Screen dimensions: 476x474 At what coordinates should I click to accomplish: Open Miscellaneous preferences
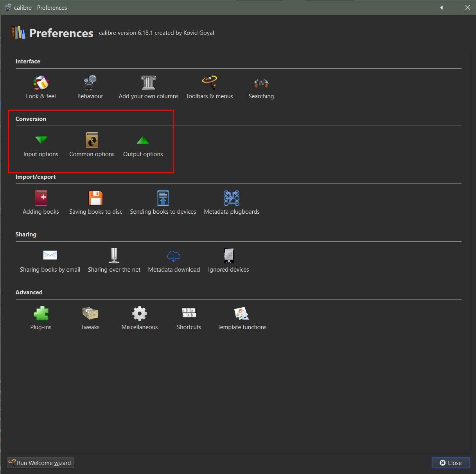[x=140, y=319]
